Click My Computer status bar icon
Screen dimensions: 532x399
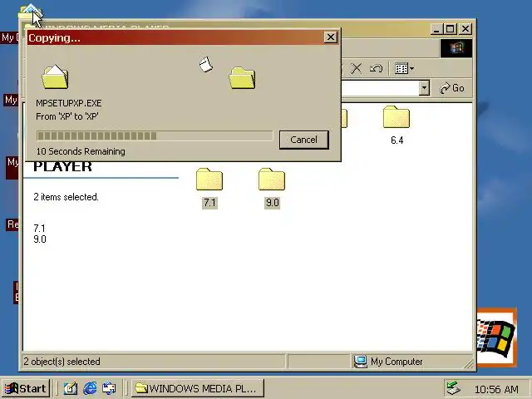(x=360, y=362)
